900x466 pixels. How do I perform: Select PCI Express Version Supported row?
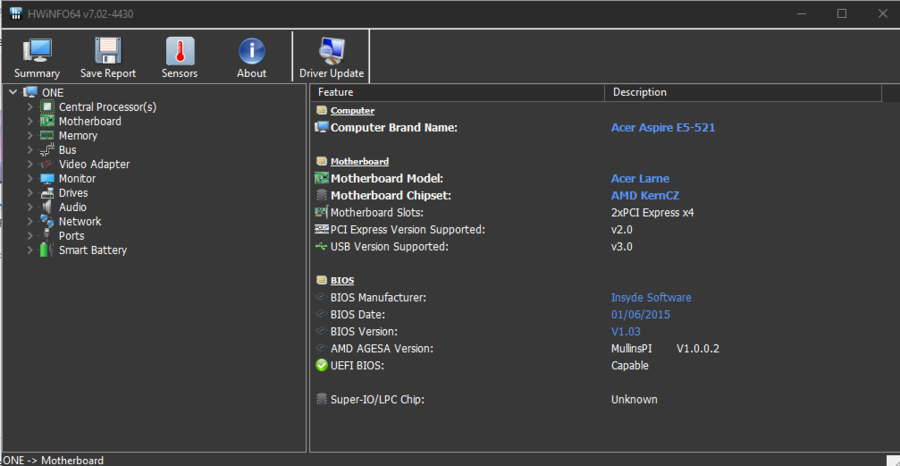[x=408, y=230]
